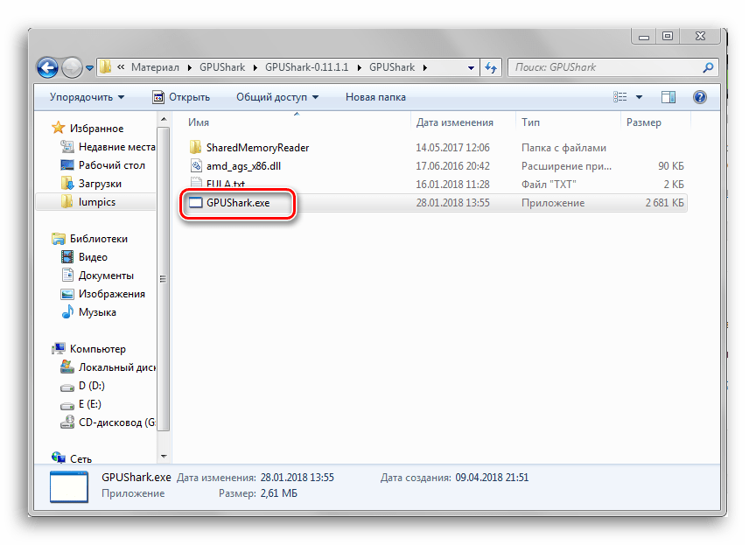Click the folder icon in the address bar

106,67
